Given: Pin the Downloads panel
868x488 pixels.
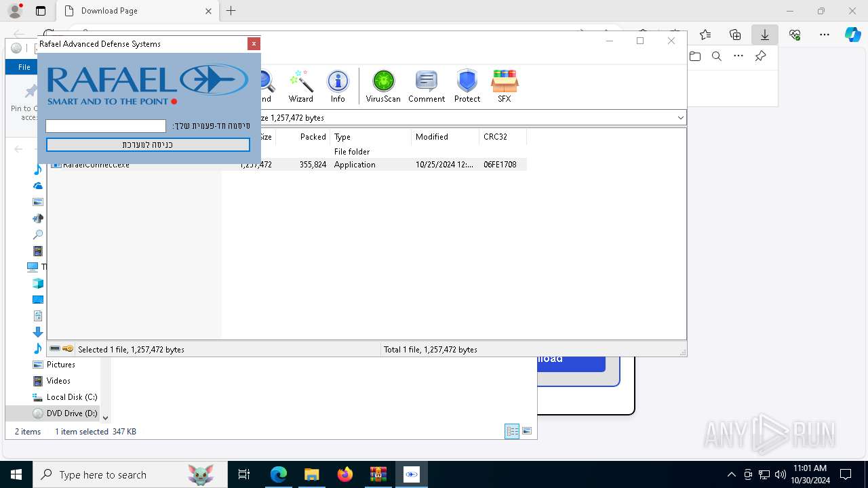Looking at the screenshot, I should pyautogui.click(x=760, y=56).
